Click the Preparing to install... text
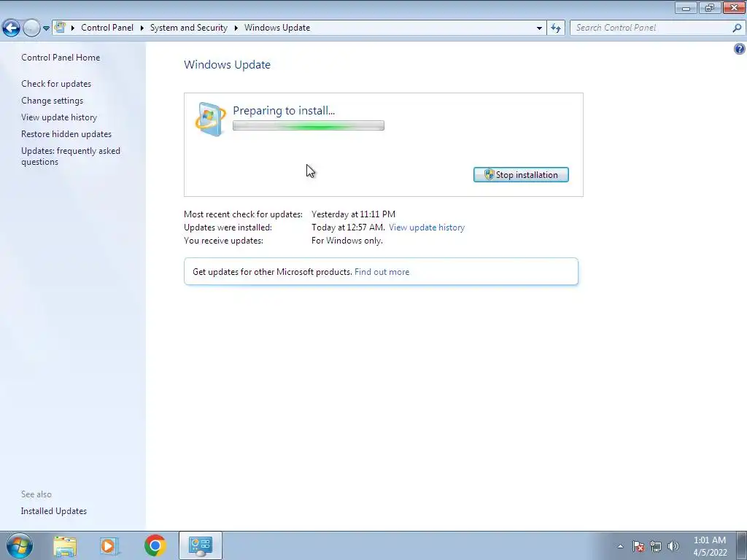 coord(284,111)
